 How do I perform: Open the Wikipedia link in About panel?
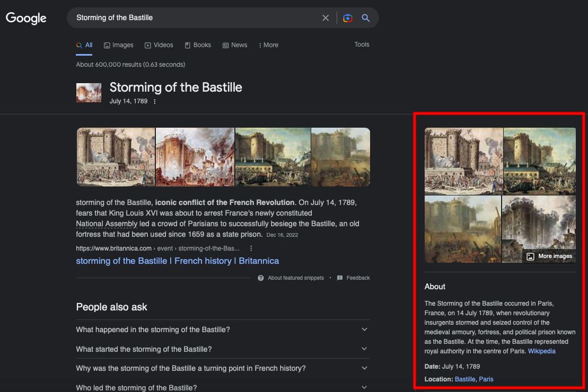(541, 351)
